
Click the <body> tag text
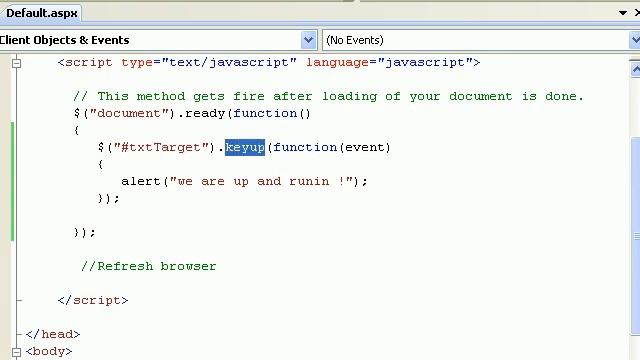[49, 351]
